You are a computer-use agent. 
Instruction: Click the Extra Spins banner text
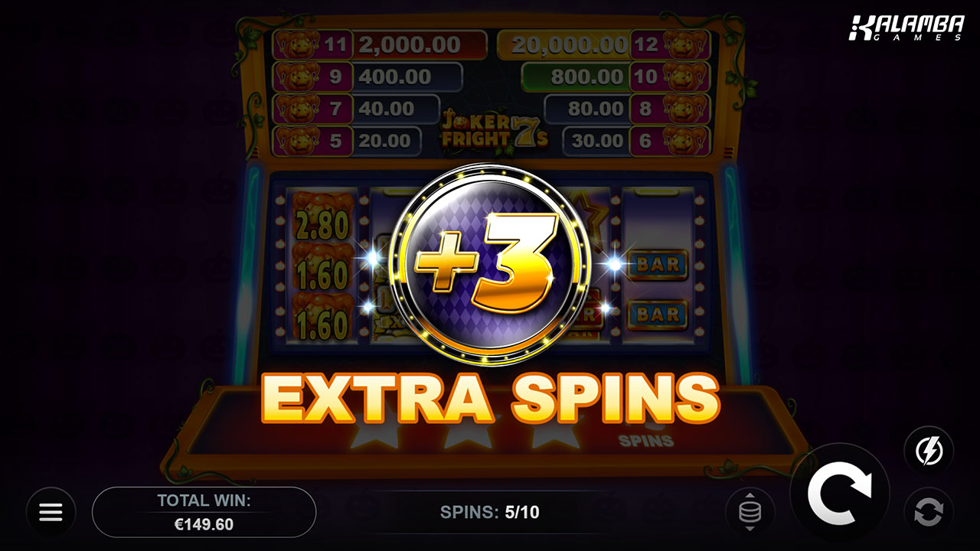[490, 399]
